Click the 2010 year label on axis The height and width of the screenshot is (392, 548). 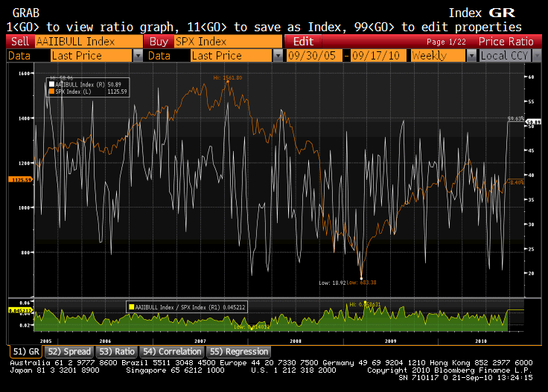click(480, 341)
